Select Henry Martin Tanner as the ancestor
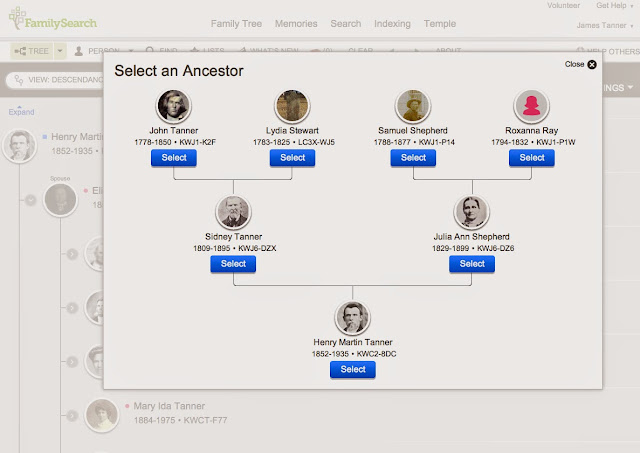640x453 pixels. pyautogui.click(x=353, y=369)
